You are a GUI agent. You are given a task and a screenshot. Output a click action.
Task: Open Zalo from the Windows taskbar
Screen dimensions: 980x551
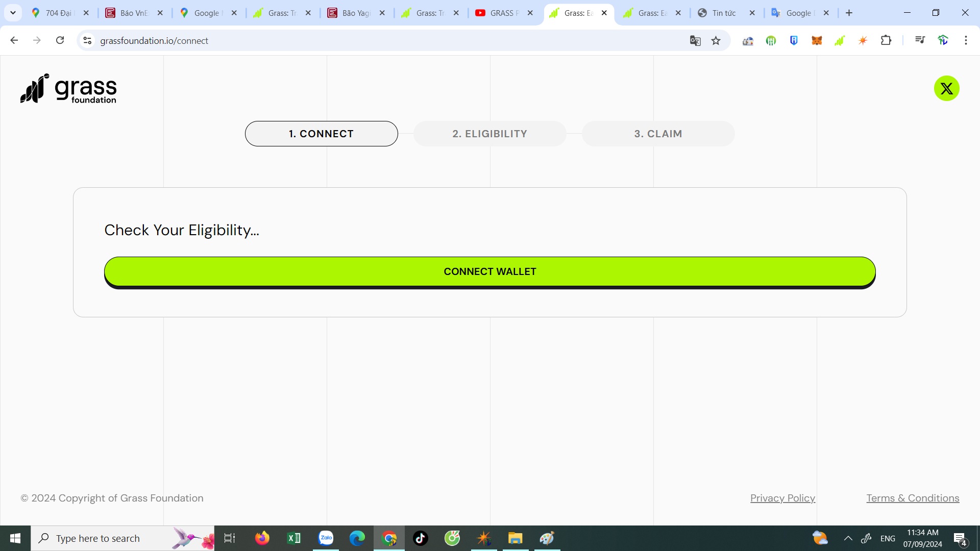click(x=326, y=538)
